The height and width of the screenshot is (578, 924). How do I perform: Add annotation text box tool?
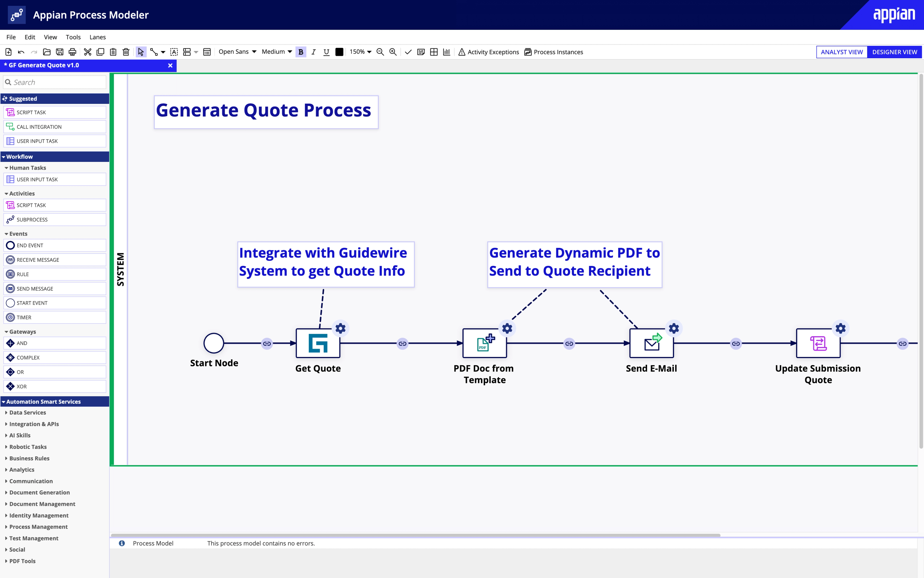pyautogui.click(x=174, y=52)
